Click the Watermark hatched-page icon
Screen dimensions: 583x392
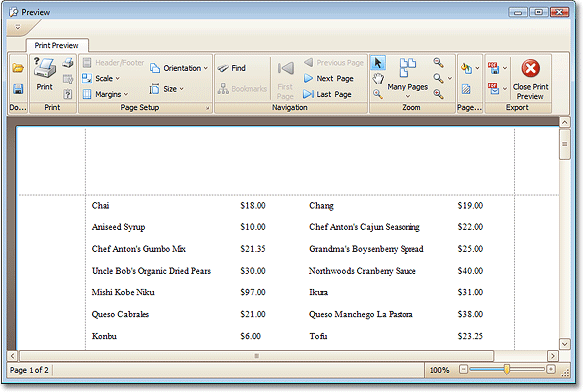[x=466, y=89]
